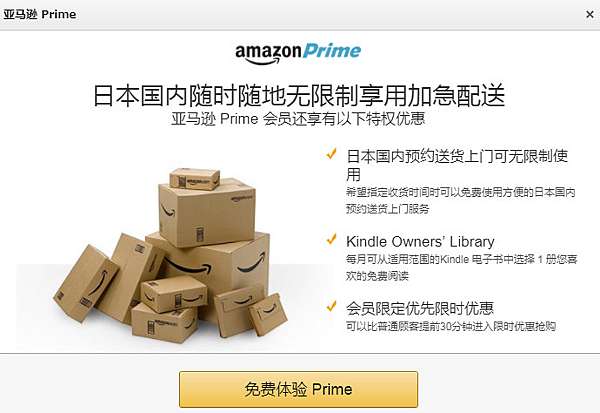Screen dimensions: 600x413
Task: Click the orange checkmark beside Kindle Owners' Library
Action: point(331,240)
